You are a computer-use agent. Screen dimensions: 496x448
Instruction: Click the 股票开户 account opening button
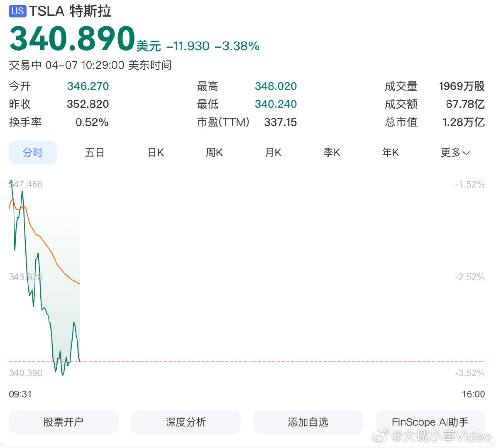point(63,422)
